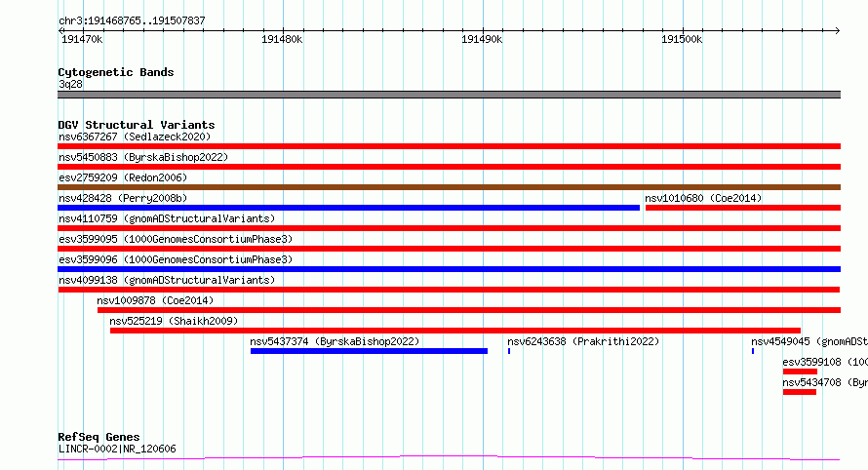Click the nsv428428 (Perry2008b) label
This screenshot has width=868, height=470.
point(123,198)
